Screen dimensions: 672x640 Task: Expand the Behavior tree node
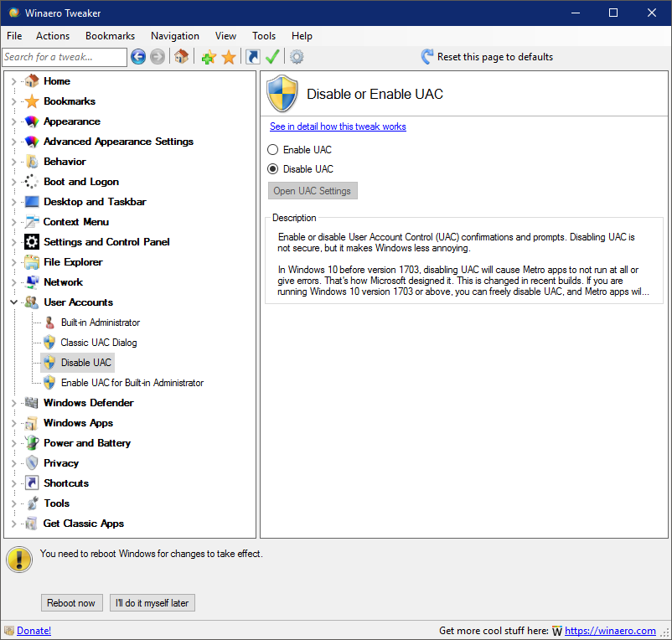(13, 162)
